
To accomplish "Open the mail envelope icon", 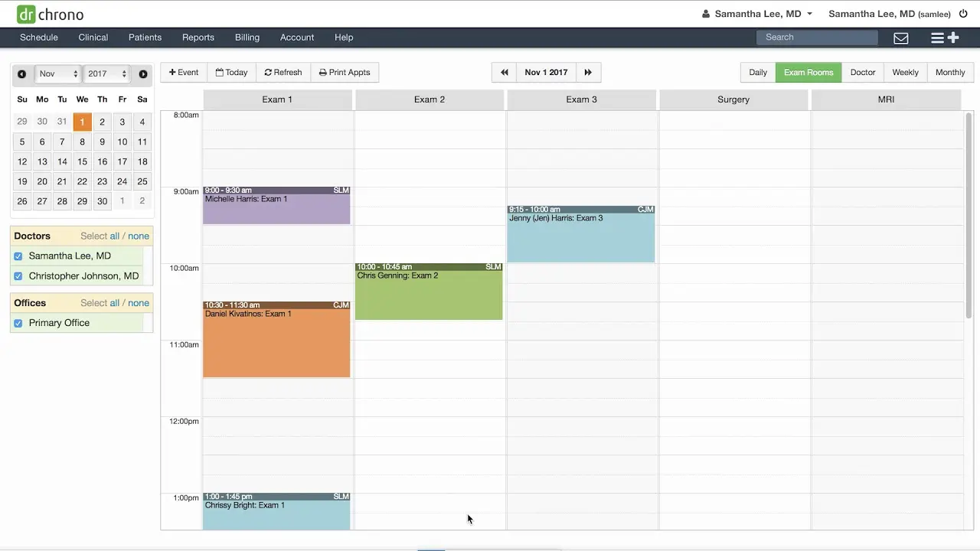I will [901, 37].
